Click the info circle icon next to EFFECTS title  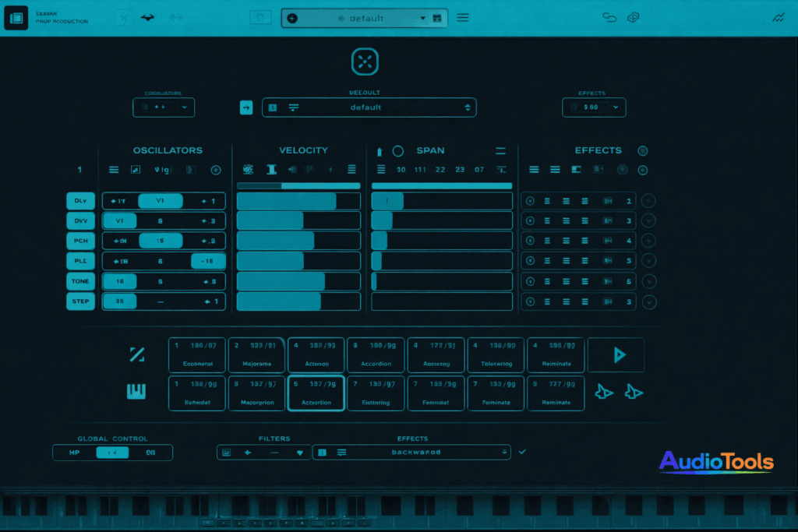click(x=641, y=151)
